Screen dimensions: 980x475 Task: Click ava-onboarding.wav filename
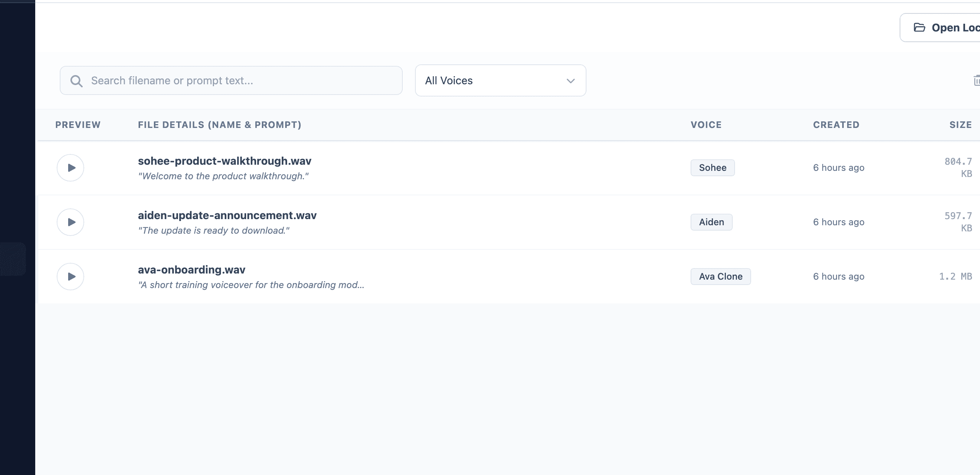coord(192,270)
